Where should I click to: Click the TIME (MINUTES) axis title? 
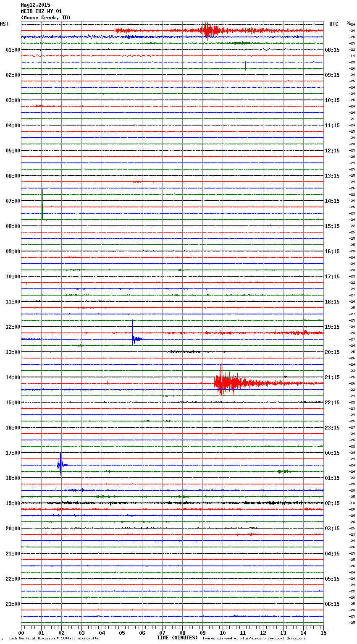[177, 638]
